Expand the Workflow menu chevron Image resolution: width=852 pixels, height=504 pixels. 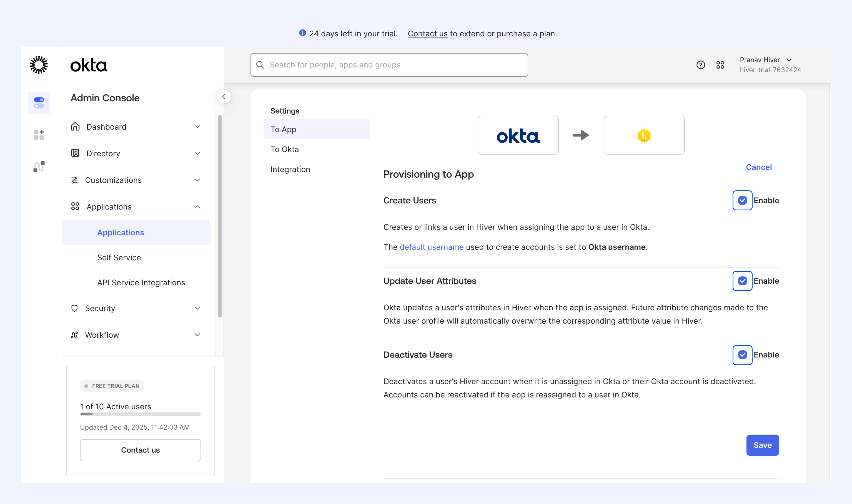(x=197, y=335)
